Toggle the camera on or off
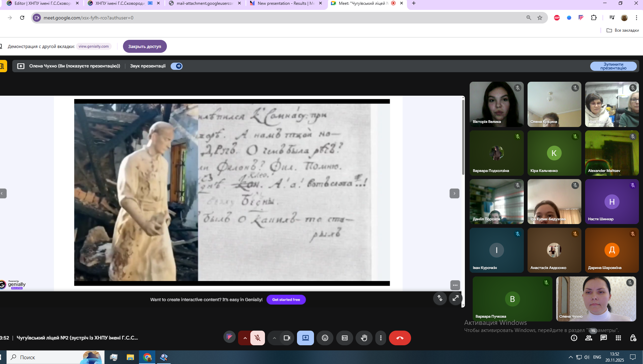Viewport: 643px width, 364px height. (287, 338)
